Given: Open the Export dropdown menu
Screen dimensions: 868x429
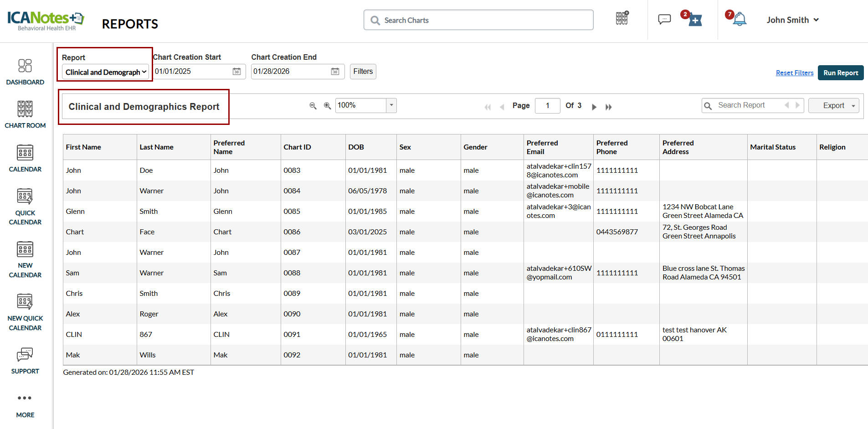Looking at the screenshot, I should pyautogui.click(x=833, y=106).
